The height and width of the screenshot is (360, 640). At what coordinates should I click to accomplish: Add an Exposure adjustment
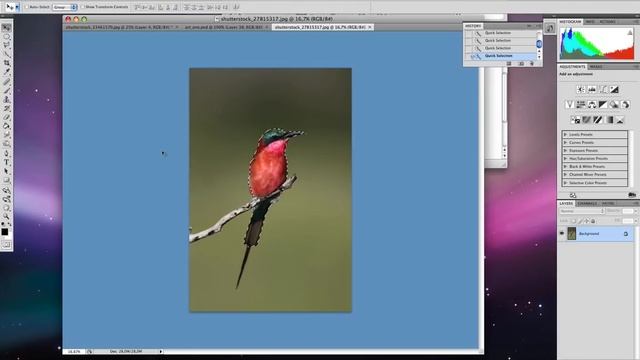(x=614, y=89)
